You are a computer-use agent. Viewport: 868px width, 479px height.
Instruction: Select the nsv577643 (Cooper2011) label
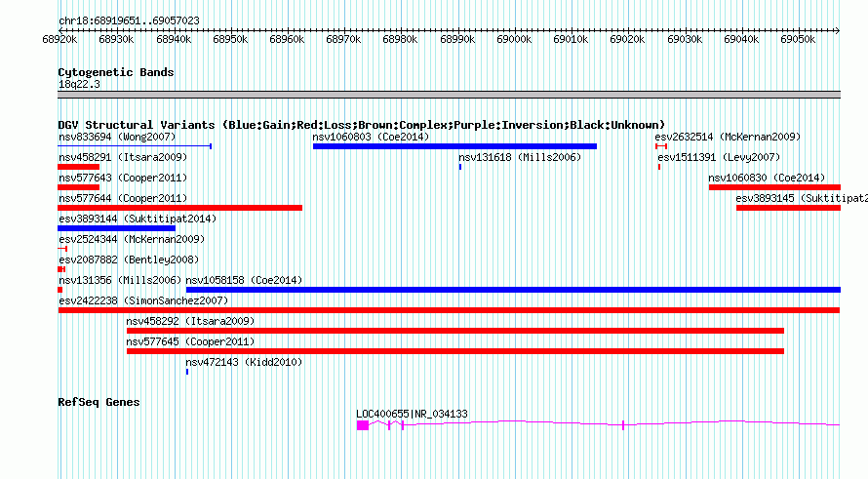123,178
